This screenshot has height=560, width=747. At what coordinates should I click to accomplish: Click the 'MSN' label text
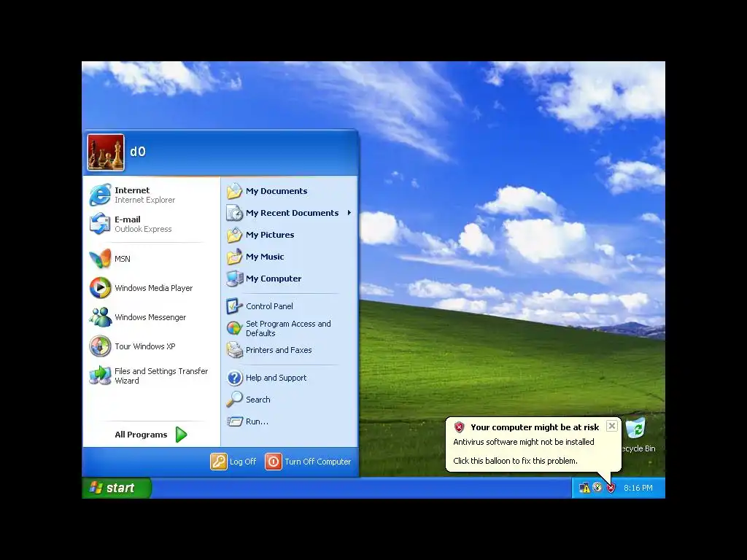click(x=122, y=259)
